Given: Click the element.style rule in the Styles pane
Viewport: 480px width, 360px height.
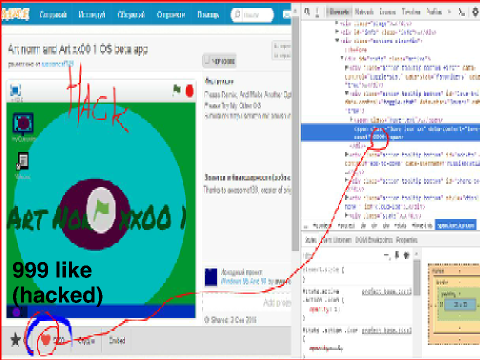Looking at the screenshot, I should [323, 269].
